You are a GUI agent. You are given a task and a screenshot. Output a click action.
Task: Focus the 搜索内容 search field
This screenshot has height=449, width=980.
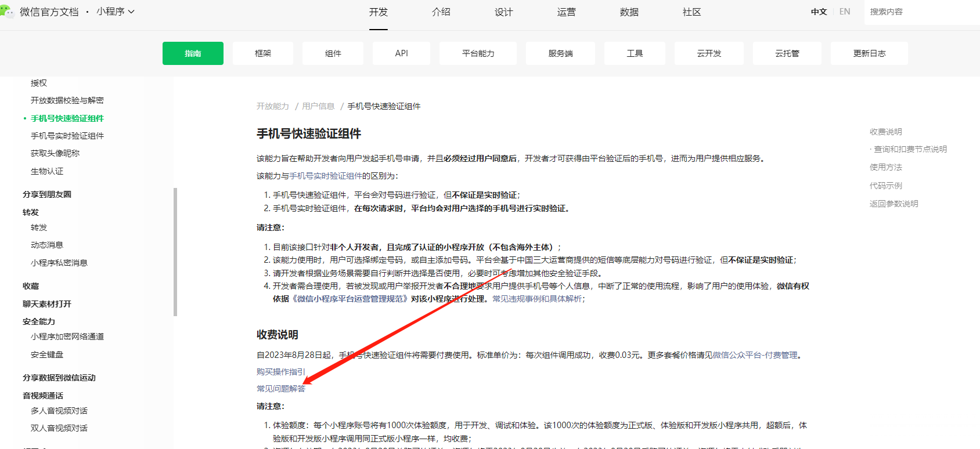tap(921, 12)
